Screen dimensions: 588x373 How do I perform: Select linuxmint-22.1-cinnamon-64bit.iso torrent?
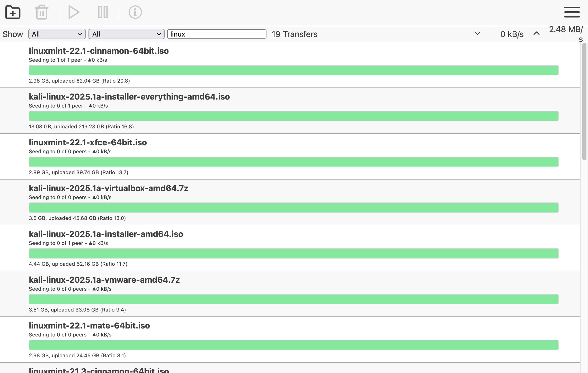coord(99,51)
